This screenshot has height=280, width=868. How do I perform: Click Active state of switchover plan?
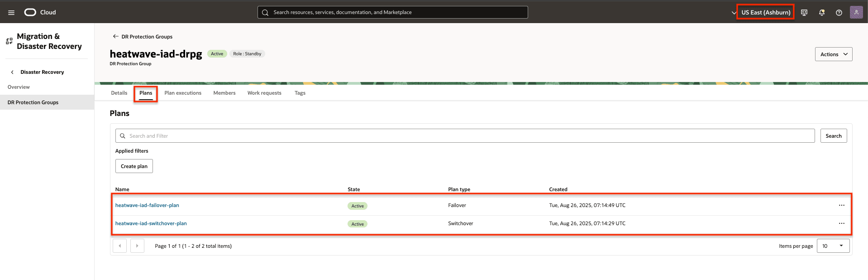coord(358,224)
